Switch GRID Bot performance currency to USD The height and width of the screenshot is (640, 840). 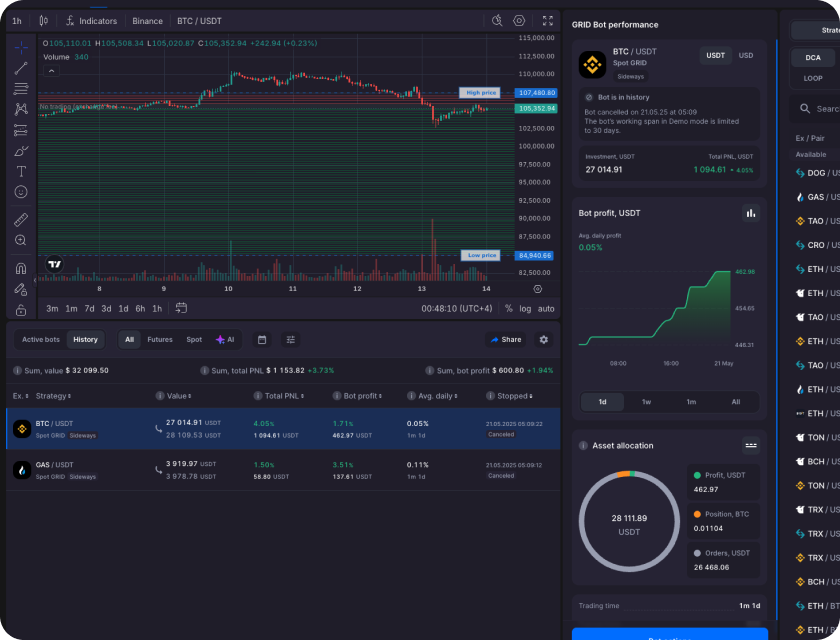click(745, 55)
